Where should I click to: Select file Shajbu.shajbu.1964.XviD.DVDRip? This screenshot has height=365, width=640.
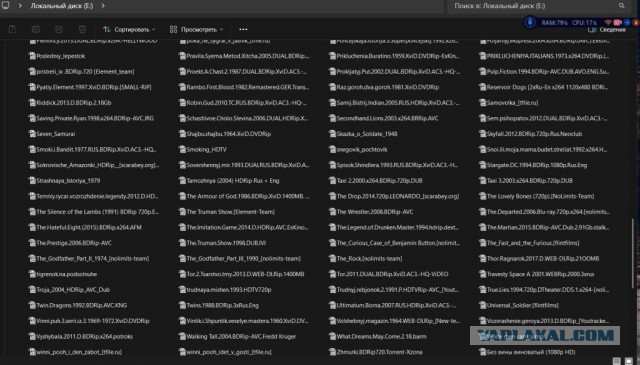pyautogui.click(x=224, y=134)
